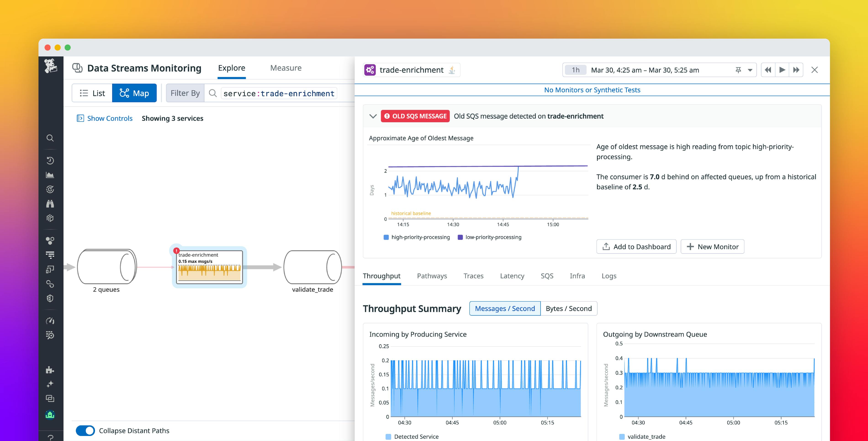Click the Add to Dashboard button
868x441 pixels.
(x=636, y=247)
